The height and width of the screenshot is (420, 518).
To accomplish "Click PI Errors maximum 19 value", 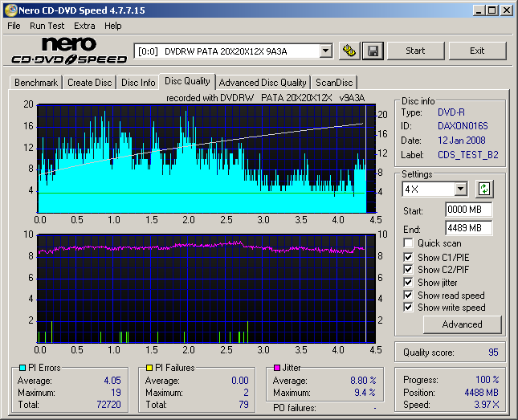I will point(116,393).
